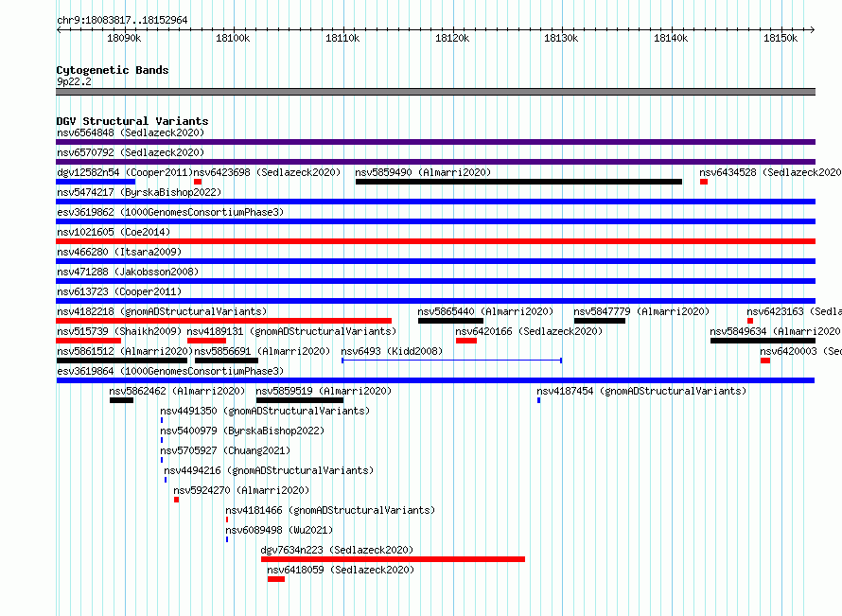Viewport: 842px width, 616px height.
Task: Click the 18100k ruler mark
Action: pos(233,38)
